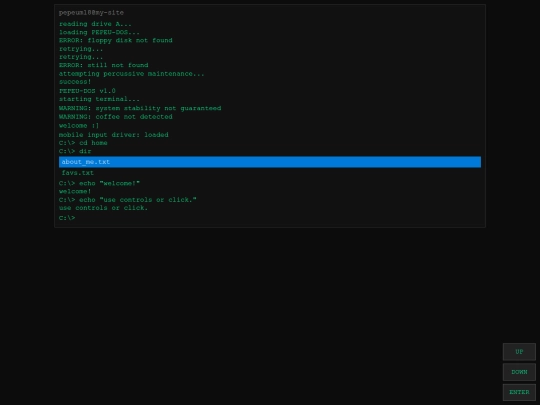Click the 'success!' output line
The height and width of the screenshot is (405, 540).
(75, 82)
